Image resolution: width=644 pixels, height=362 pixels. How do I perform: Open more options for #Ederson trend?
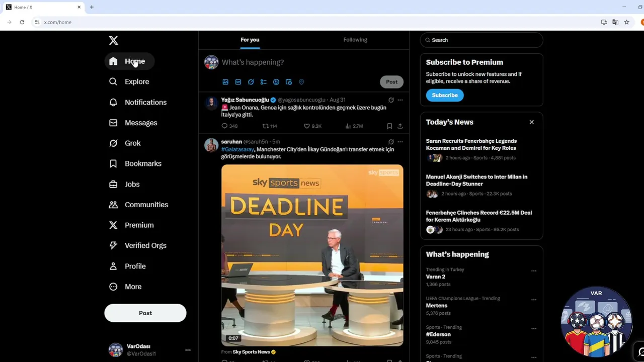pos(534,328)
